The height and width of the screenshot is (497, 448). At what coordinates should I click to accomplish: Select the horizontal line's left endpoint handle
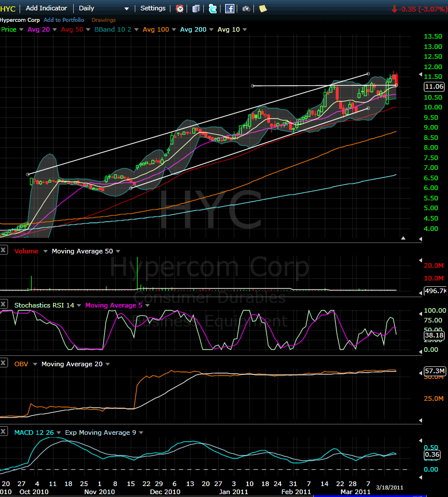coord(253,86)
